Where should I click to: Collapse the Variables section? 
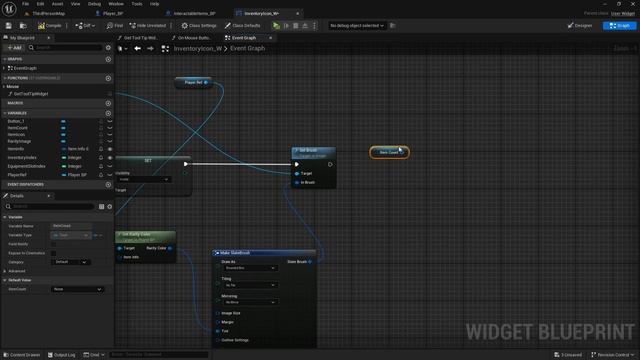pyautogui.click(x=5, y=113)
